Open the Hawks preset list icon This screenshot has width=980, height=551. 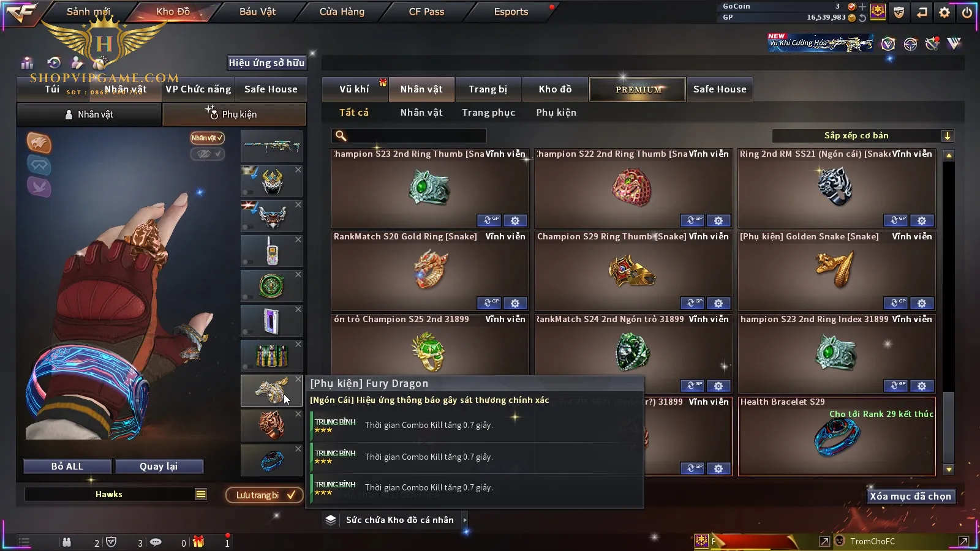click(201, 494)
